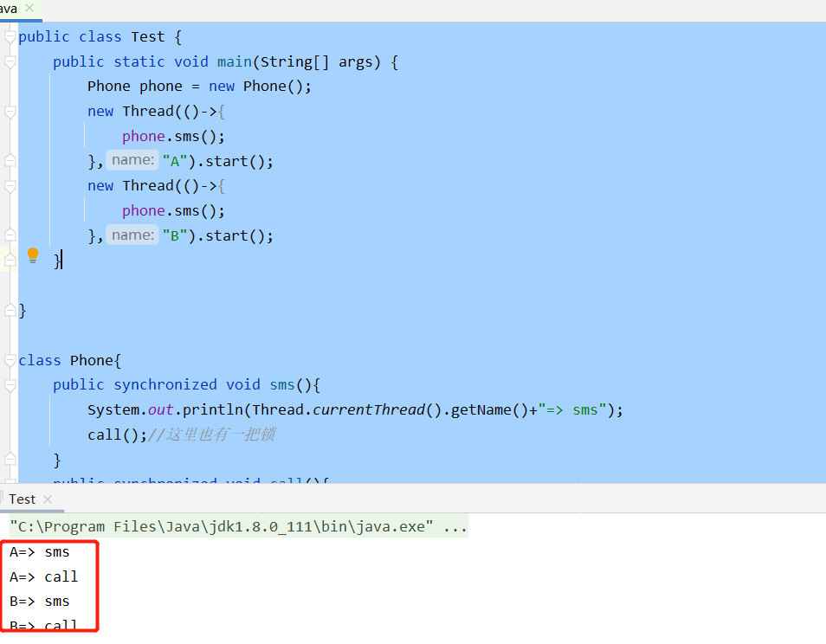Viewport: 826px width, 644px height.
Task: Click fold end marker at class Test closing brace
Action: (x=10, y=310)
